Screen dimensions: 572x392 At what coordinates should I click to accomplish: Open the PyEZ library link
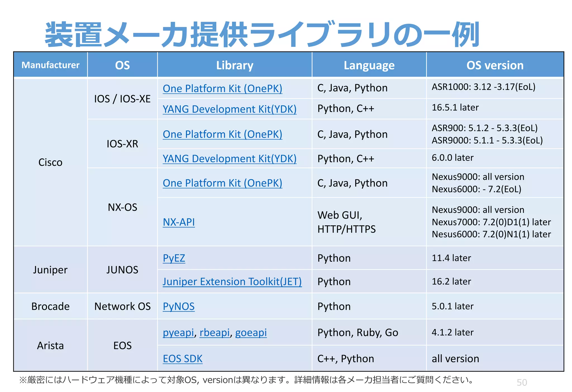point(174,258)
